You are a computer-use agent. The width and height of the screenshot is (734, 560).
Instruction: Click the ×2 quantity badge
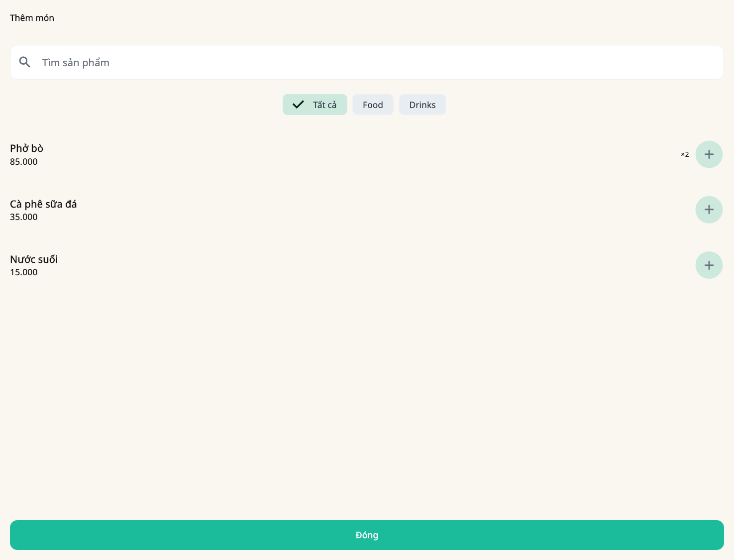coord(685,154)
